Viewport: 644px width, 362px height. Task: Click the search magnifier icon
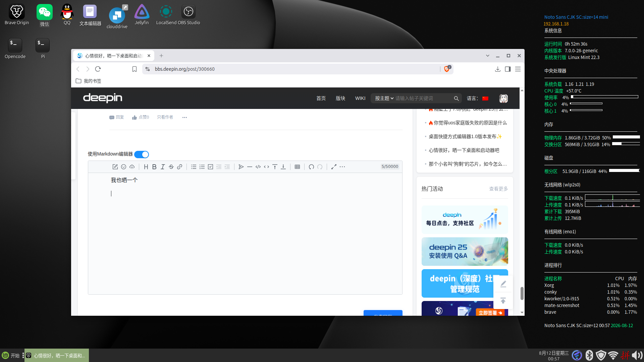coord(456,98)
